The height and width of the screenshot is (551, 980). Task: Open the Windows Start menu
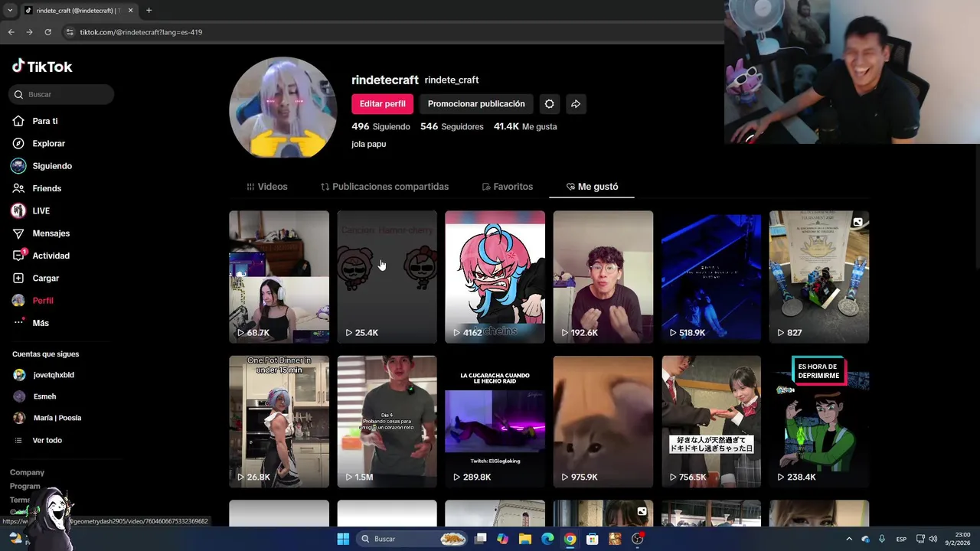[x=343, y=539]
